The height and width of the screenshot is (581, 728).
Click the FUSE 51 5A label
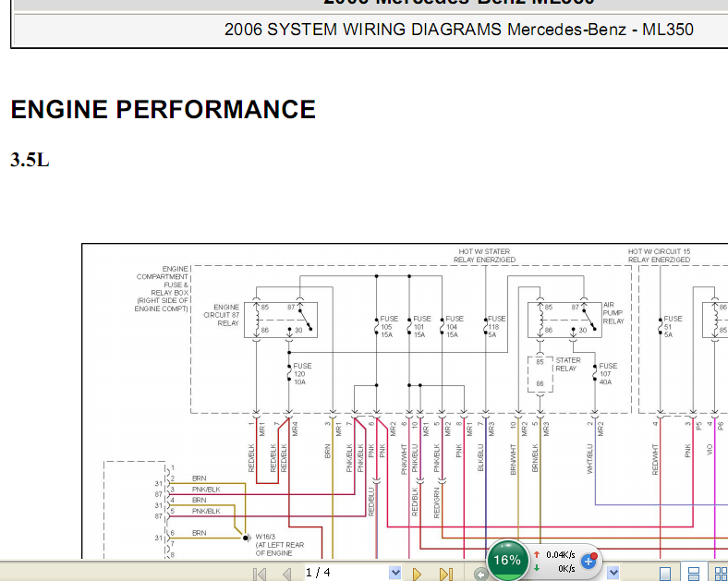point(673,327)
